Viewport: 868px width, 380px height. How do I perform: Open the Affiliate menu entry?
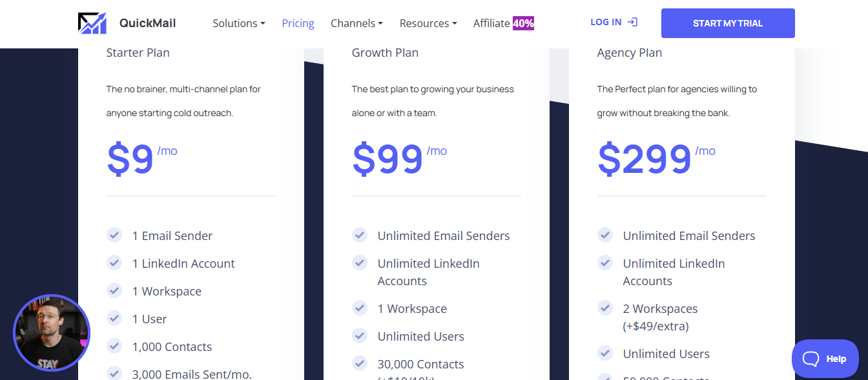pyautogui.click(x=491, y=23)
